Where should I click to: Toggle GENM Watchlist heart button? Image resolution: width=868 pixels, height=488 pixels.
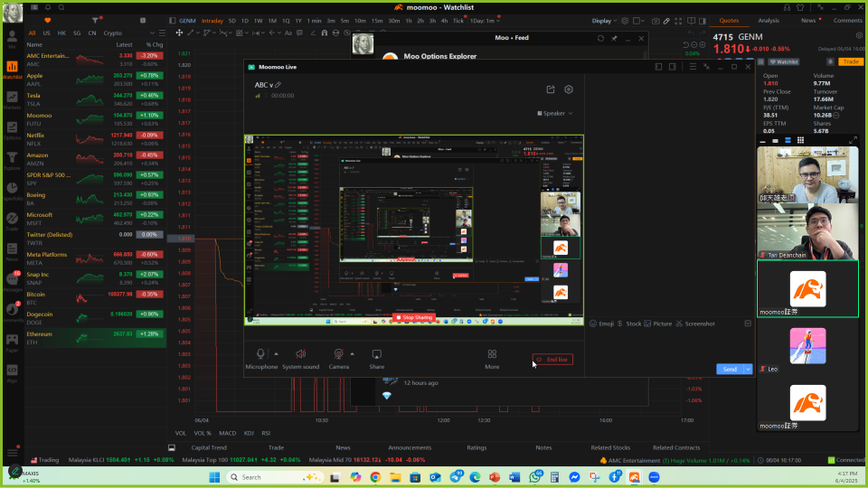point(784,62)
